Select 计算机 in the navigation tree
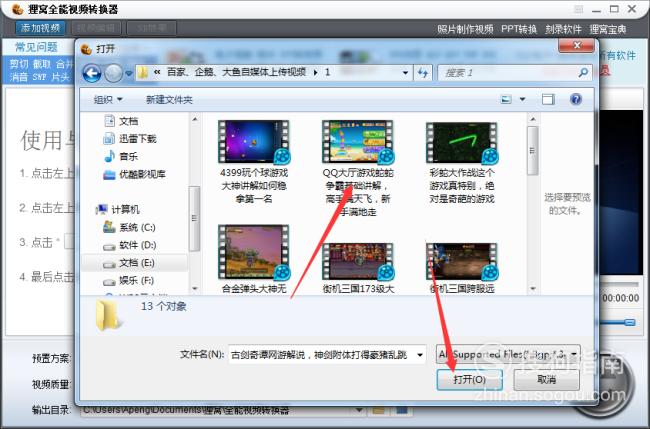 [118, 209]
